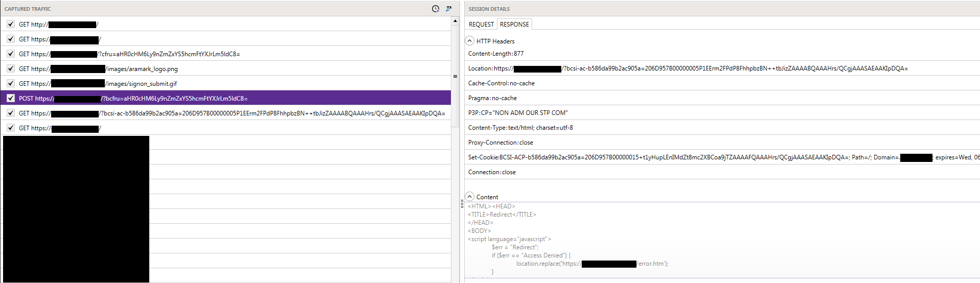Uncheck the highlighted POST request checkbox
Screen dimensions: 980x283
point(11,98)
